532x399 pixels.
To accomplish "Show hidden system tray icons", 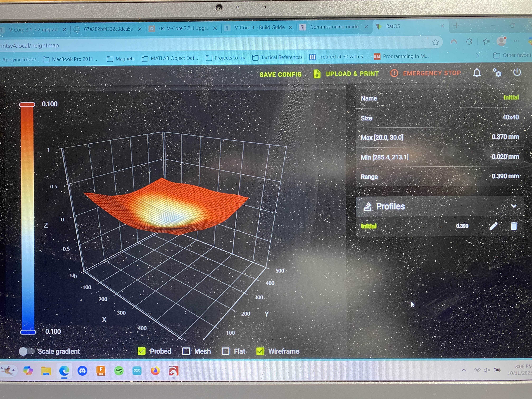I will coord(464,370).
